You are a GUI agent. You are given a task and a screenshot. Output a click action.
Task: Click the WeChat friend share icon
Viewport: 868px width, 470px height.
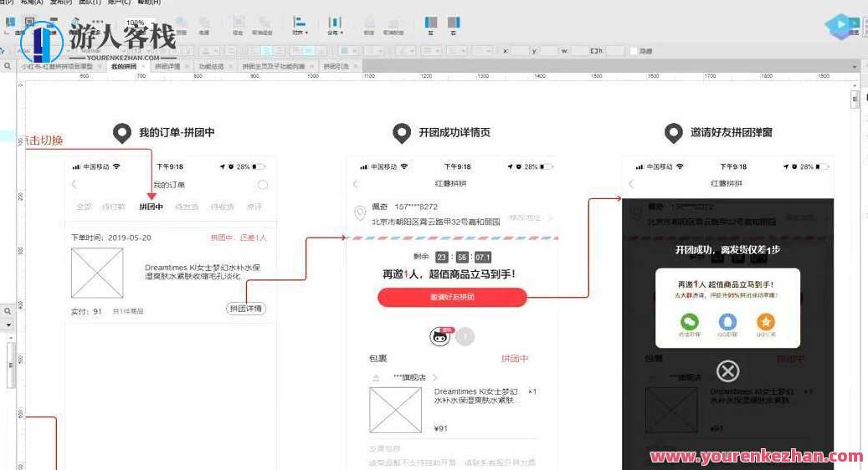[x=689, y=323]
